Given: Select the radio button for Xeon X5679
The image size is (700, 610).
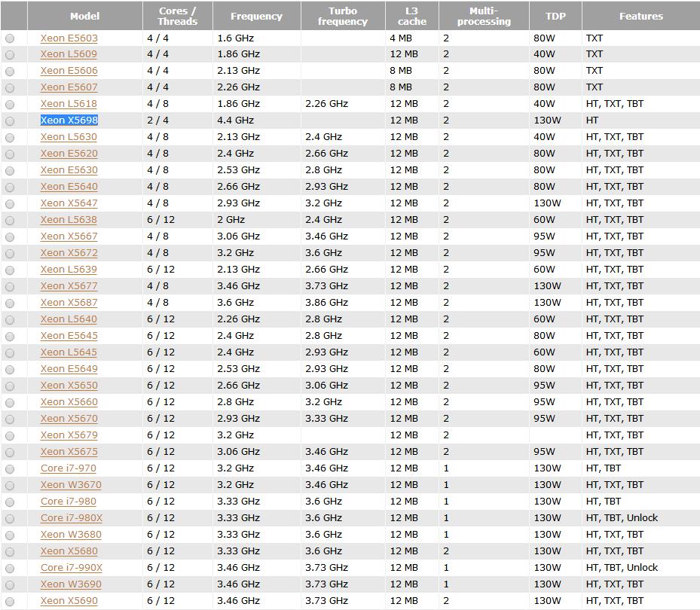Looking at the screenshot, I should click(10, 436).
